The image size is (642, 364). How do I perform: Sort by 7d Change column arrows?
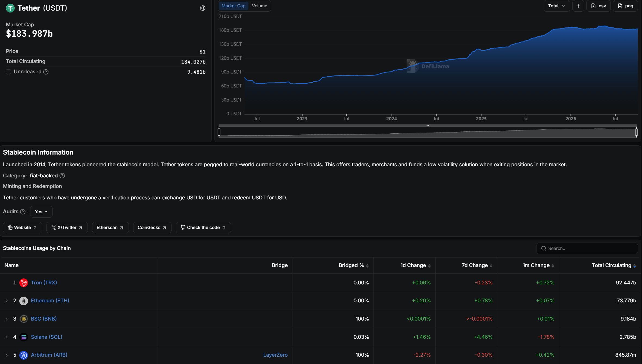click(x=491, y=266)
